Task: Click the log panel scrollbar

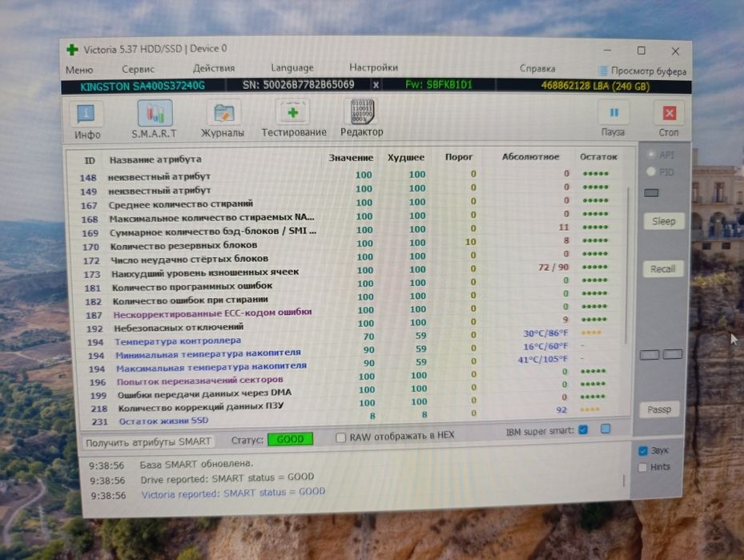Action: (x=624, y=480)
